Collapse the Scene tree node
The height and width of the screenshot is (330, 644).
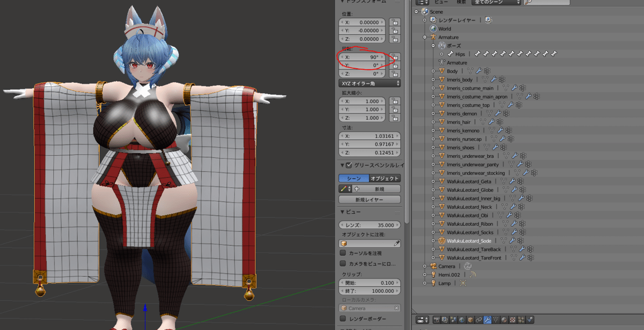[416, 11]
